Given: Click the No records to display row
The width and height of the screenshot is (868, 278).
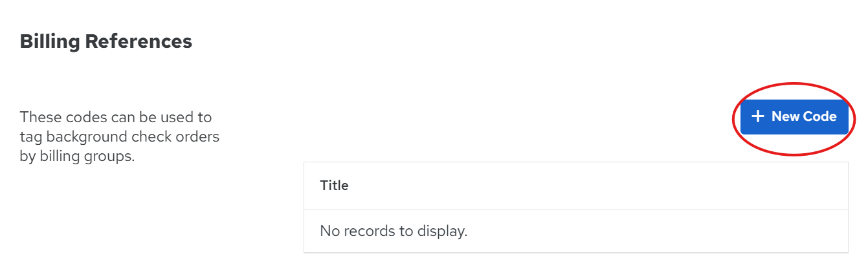Looking at the screenshot, I should [x=575, y=231].
